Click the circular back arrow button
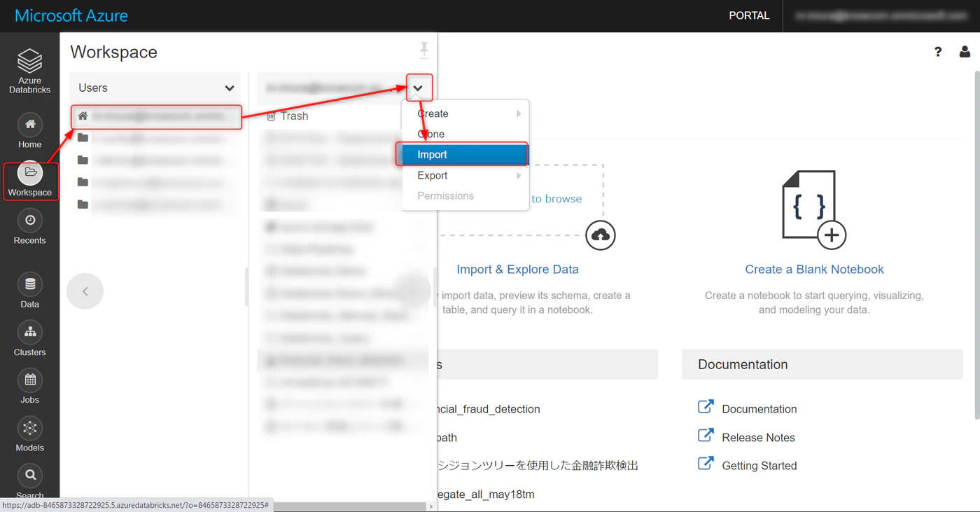This screenshot has width=980, height=512. (85, 291)
